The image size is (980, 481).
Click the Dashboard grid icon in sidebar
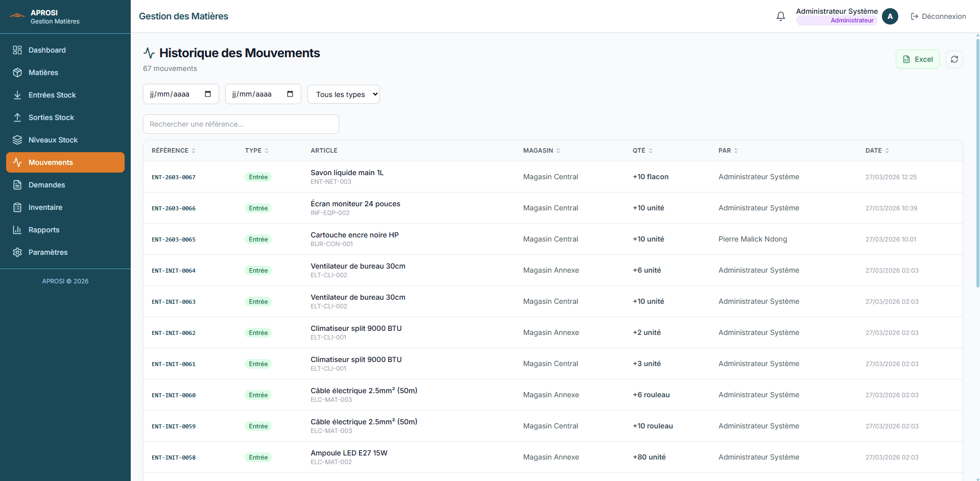pos(17,50)
